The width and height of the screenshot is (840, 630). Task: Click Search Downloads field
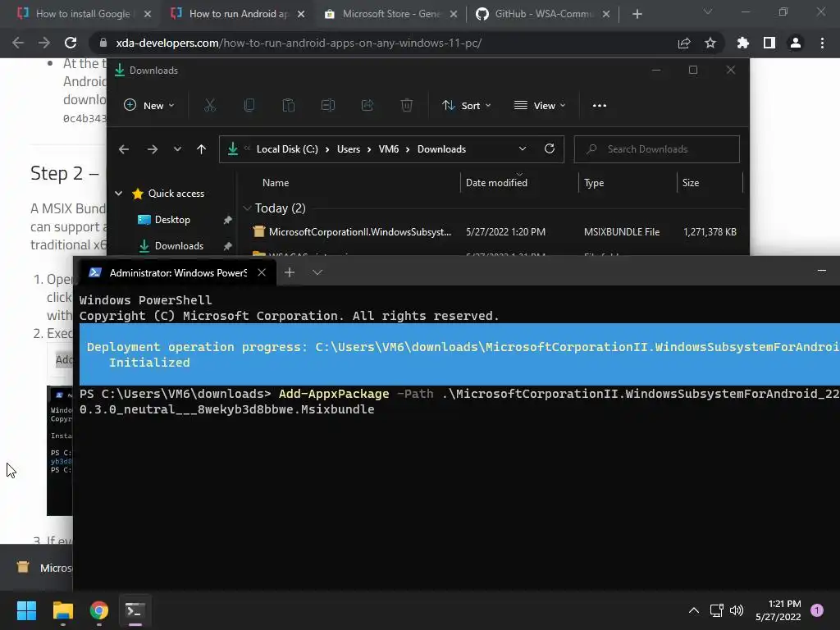pos(657,149)
